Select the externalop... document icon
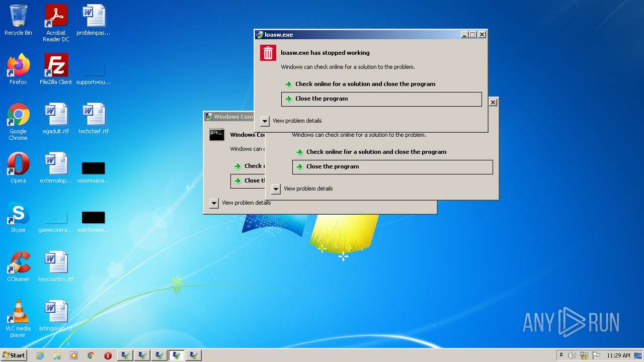 coord(56,168)
